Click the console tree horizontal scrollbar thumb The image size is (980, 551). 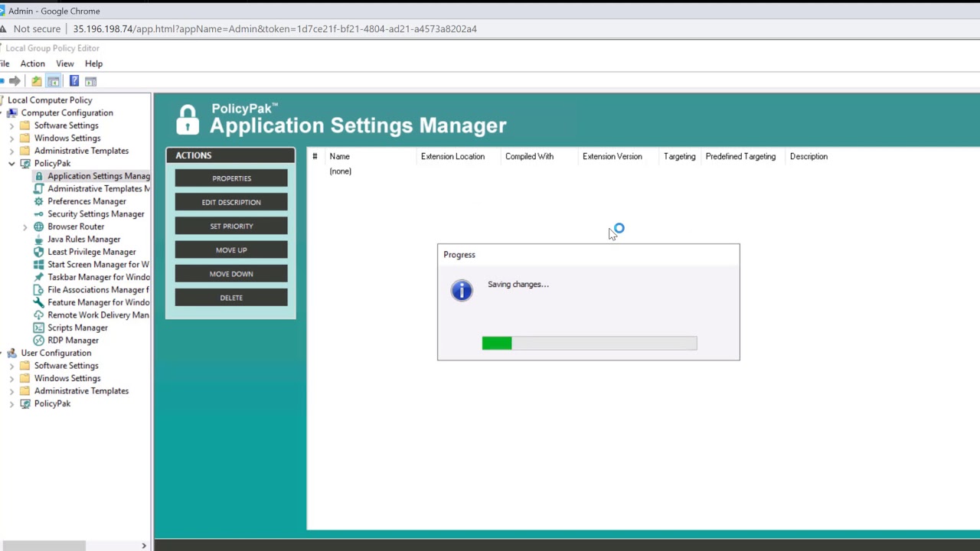click(x=43, y=546)
